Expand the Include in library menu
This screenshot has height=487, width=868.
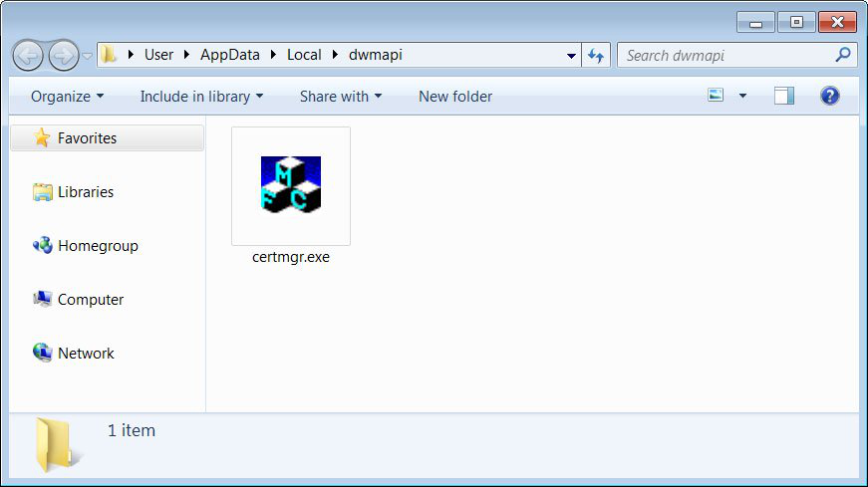tap(201, 97)
